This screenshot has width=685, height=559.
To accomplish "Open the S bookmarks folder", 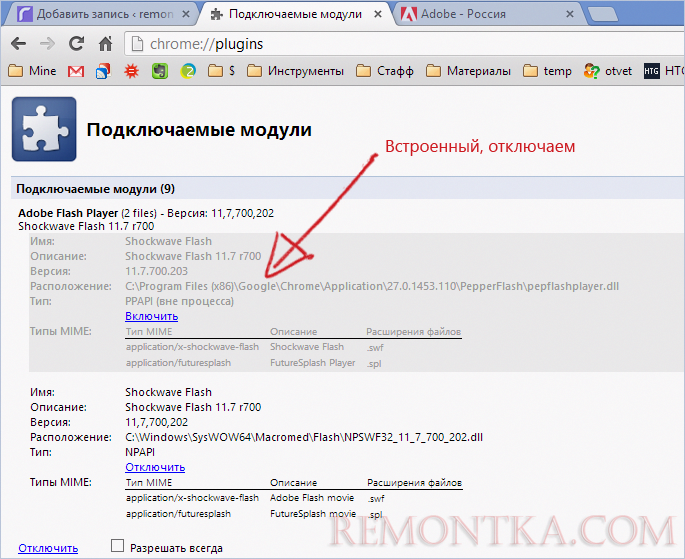I will [x=221, y=71].
